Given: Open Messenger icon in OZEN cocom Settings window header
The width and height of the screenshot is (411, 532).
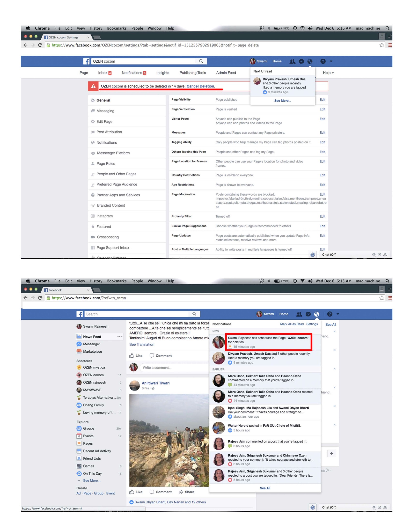Looking at the screenshot, I should [x=301, y=61].
